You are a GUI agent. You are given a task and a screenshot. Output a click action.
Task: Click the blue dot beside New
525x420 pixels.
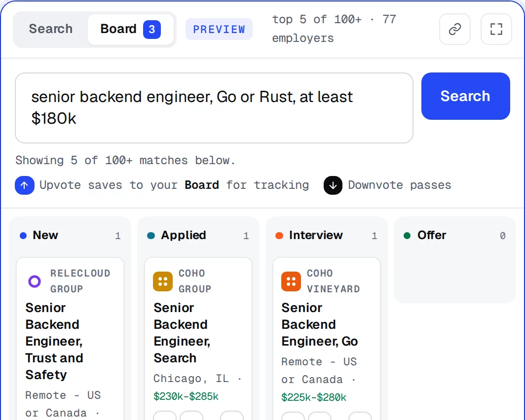pos(23,236)
